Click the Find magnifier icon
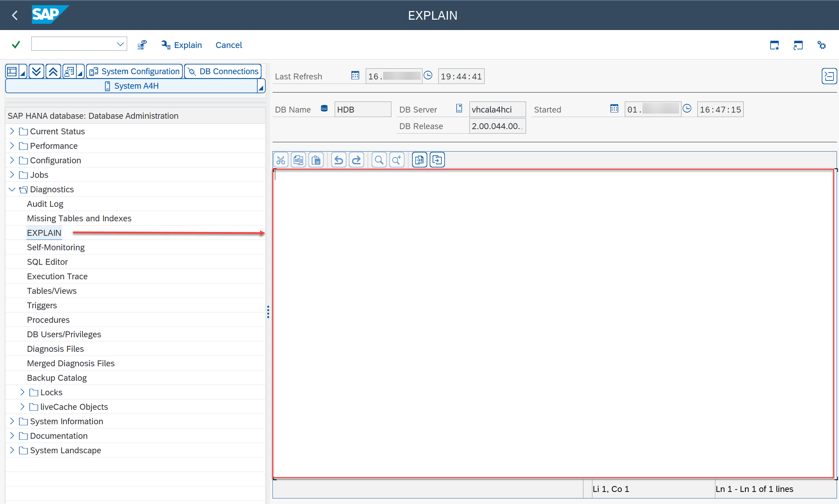This screenshot has width=839, height=504. pos(379,160)
